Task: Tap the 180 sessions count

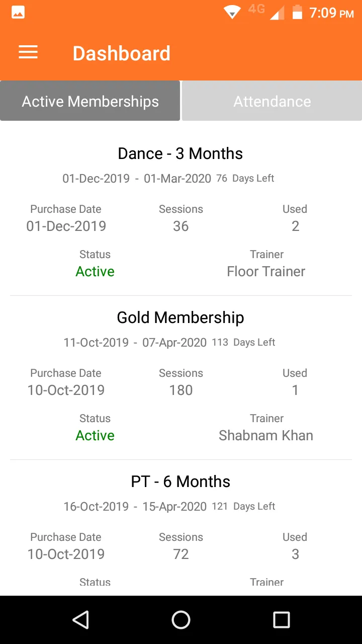Action: coord(181,390)
